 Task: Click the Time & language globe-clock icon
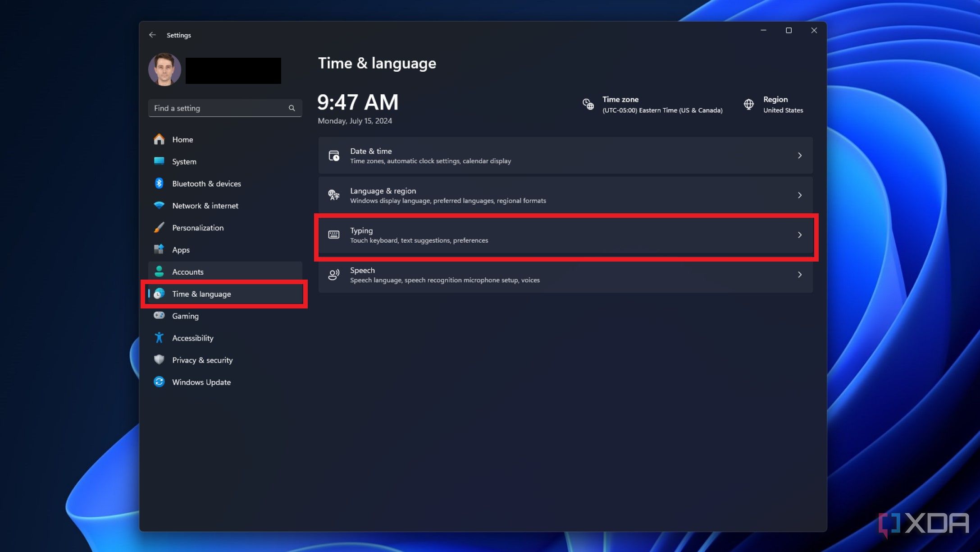(159, 294)
